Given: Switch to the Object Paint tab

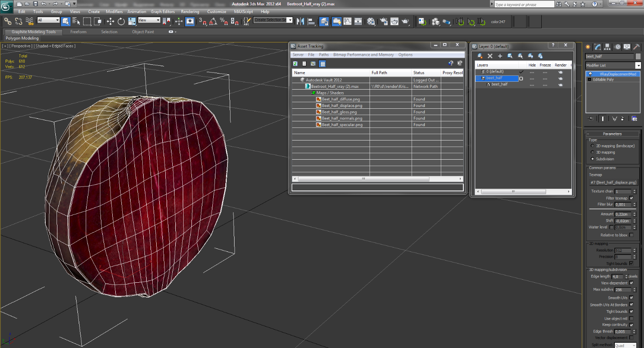Looking at the screenshot, I should [143, 32].
